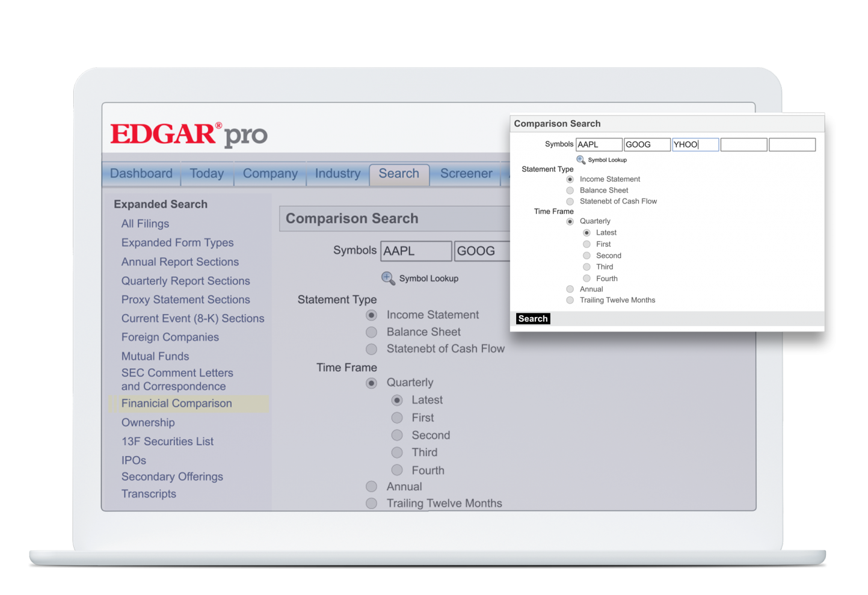868x595 pixels.
Task: Open the All Filings link
Action: click(x=145, y=224)
